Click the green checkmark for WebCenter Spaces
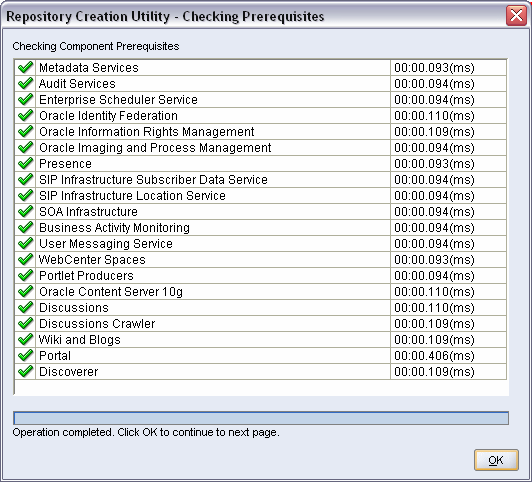The image size is (532, 482). coord(25,259)
